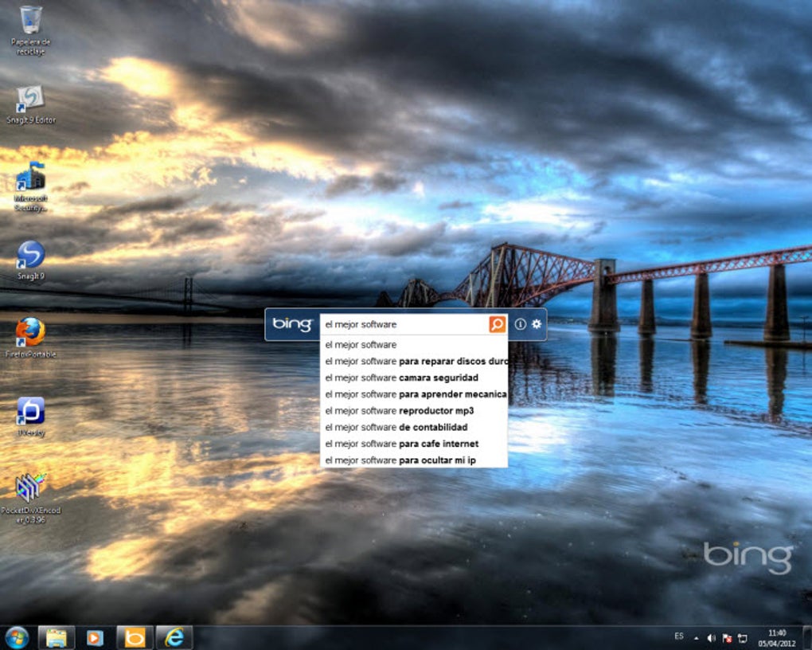This screenshot has height=650, width=812.
Task: Click the Show desktop strip beside the clock
Action: (x=806, y=637)
